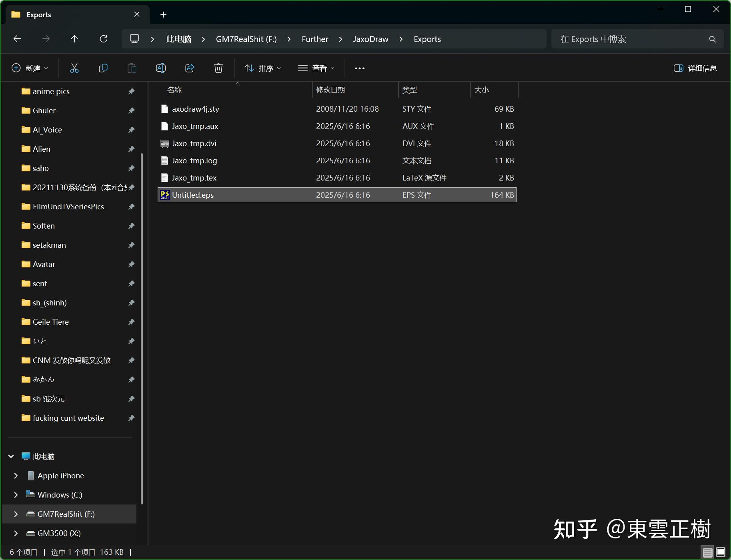Click the Exports breadcrumb segment
Screen dimensions: 731x560
click(x=427, y=39)
